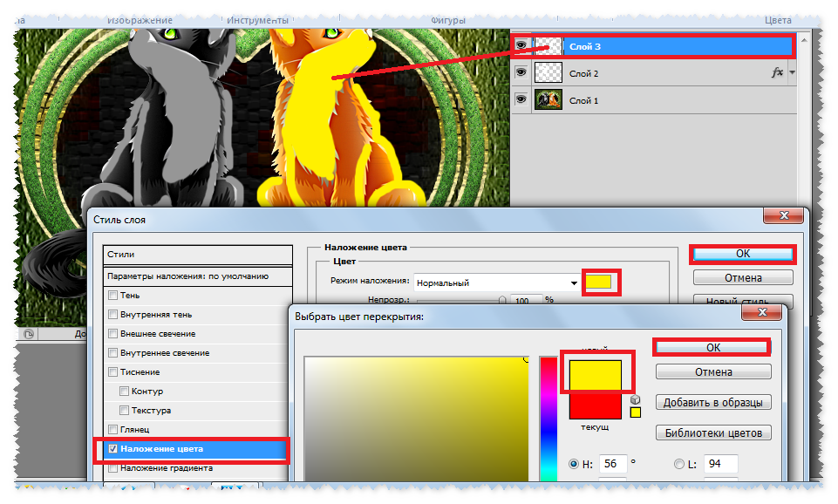This screenshot has width=838, height=504.
Task: Click Новый стиль button
Action: click(743, 300)
